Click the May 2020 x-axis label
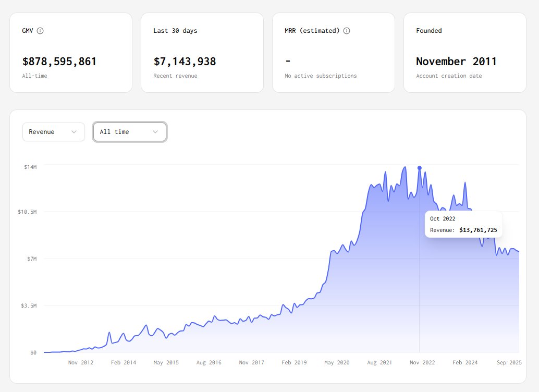This screenshot has height=392, width=539. click(337, 362)
